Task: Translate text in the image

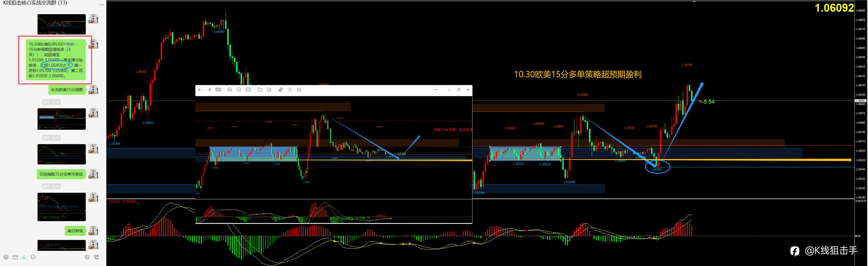Action: pos(281,89)
